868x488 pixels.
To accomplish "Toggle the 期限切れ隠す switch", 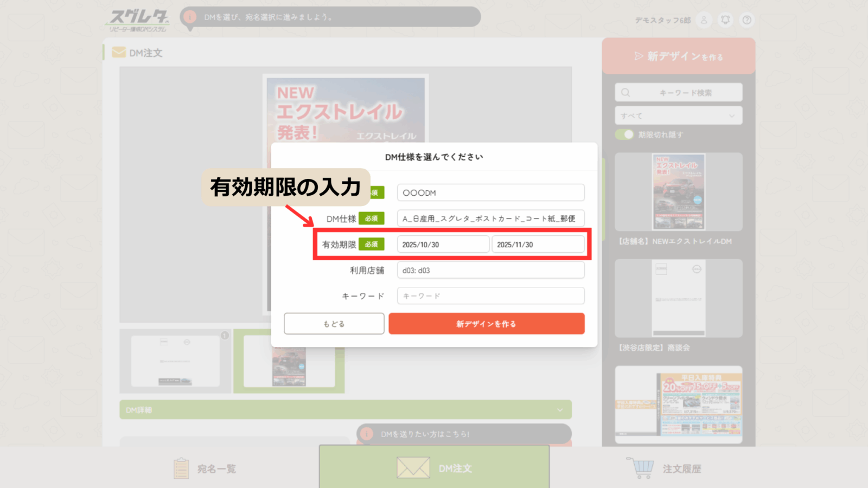I will (x=624, y=134).
